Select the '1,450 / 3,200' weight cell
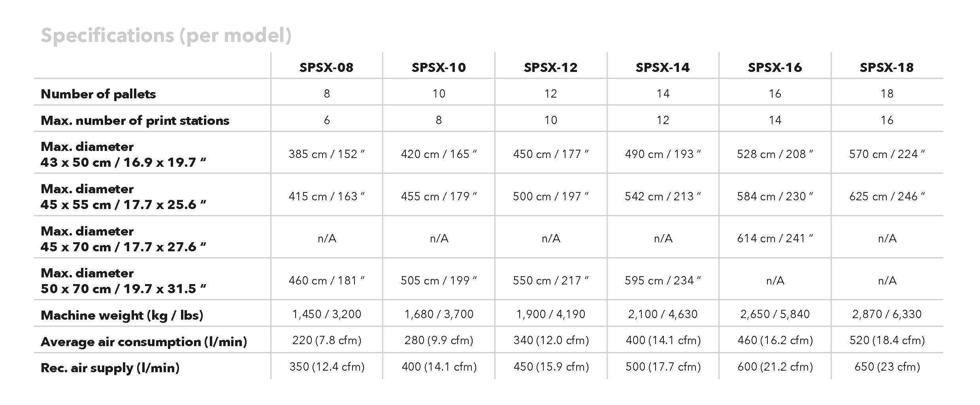 coord(326,314)
